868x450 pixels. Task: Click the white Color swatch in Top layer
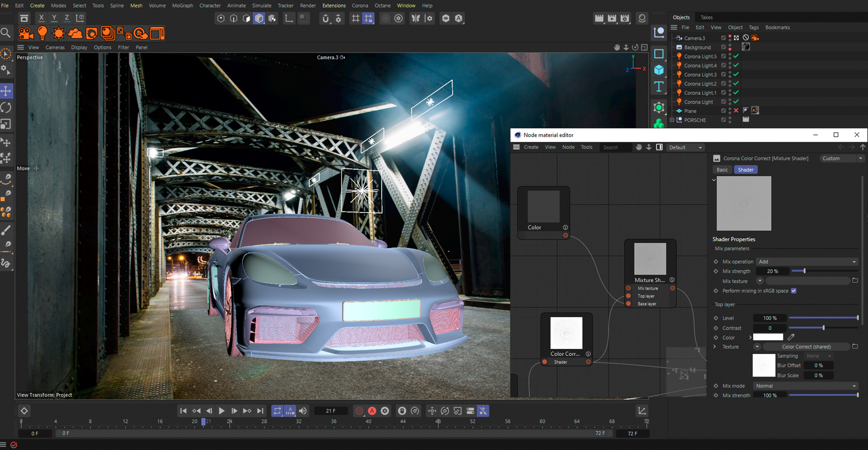[x=768, y=337]
